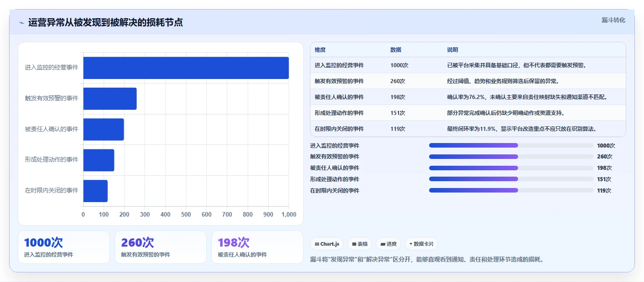644x282 pixels.
Task: Click the 119次 cell in the table
Action: pos(398,129)
